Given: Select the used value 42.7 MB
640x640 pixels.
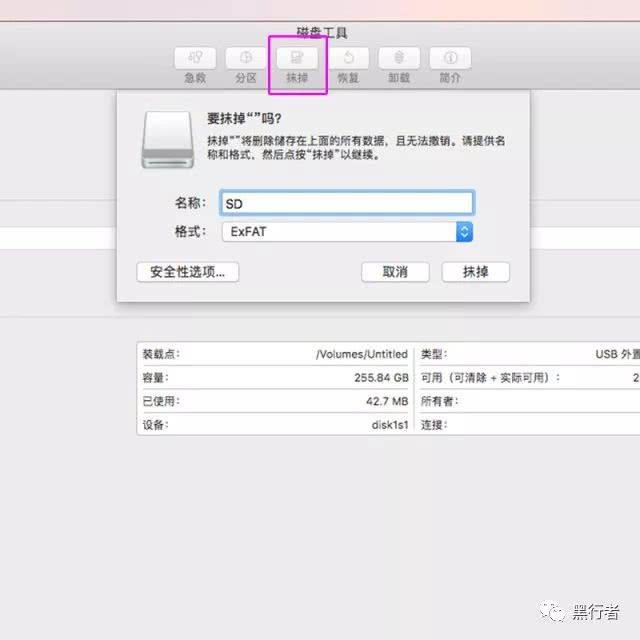Looking at the screenshot, I should point(387,401).
